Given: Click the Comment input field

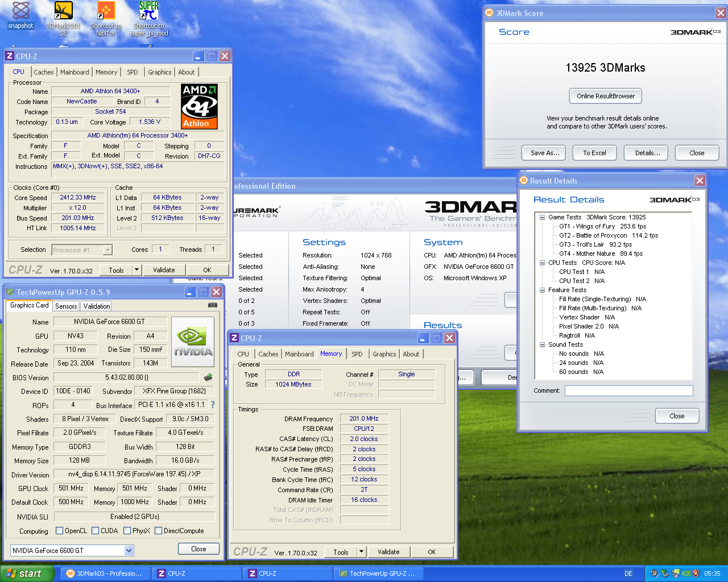Looking at the screenshot, I should coord(628,390).
